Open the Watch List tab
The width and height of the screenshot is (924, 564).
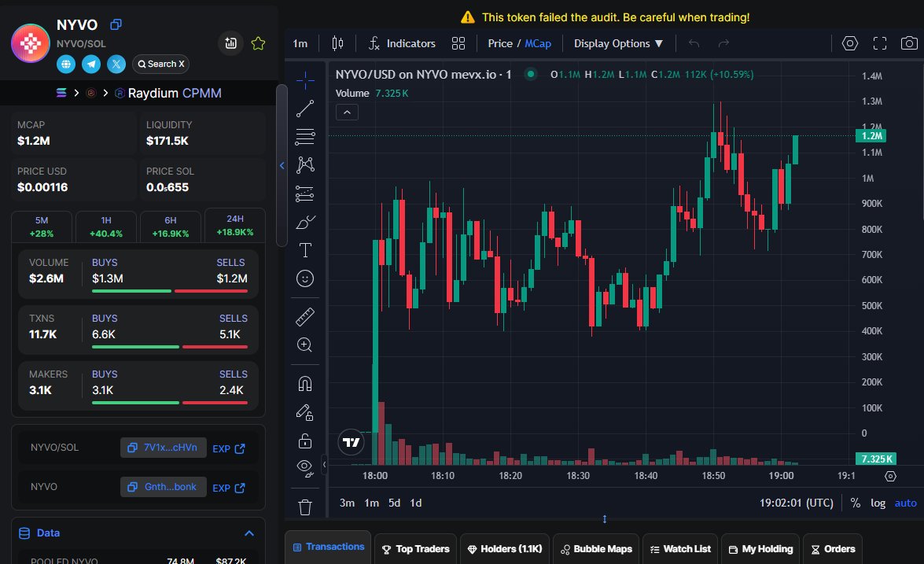[680, 549]
